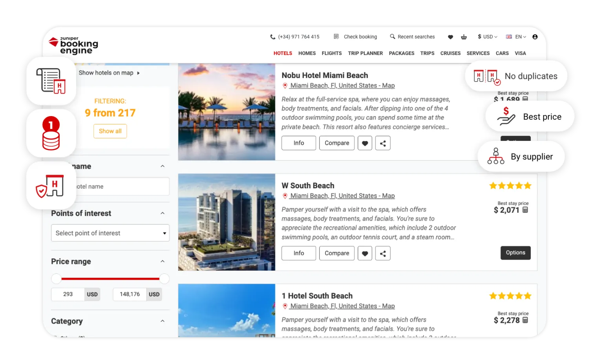The height and width of the screenshot is (364, 603).
Task: Click Show hotels on map
Action: coord(109,73)
